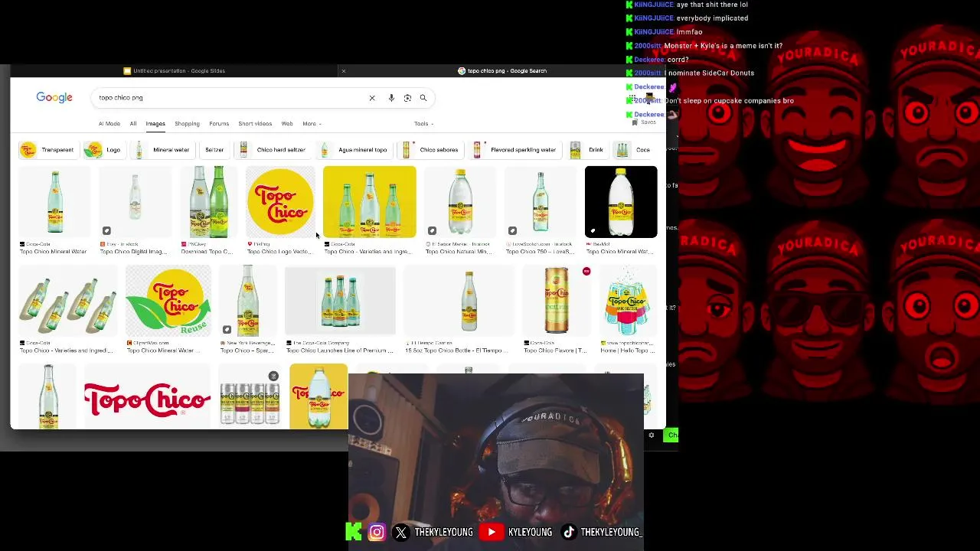Open New York Beverage Topo Chico thumbnail
Screen dimensions: 980x551
248,301
